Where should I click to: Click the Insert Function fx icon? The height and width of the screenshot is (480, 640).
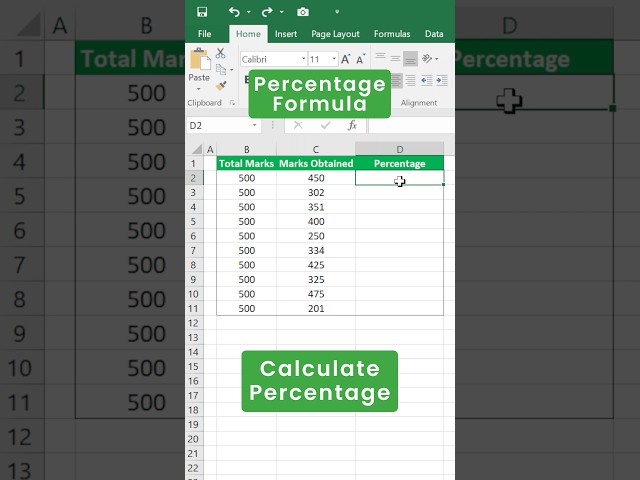pos(352,125)
